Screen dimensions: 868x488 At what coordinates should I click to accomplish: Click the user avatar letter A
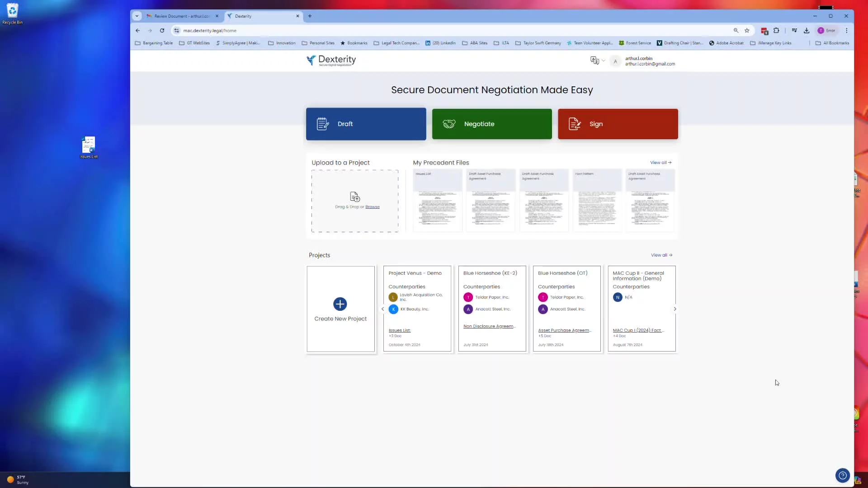point(615,61)
